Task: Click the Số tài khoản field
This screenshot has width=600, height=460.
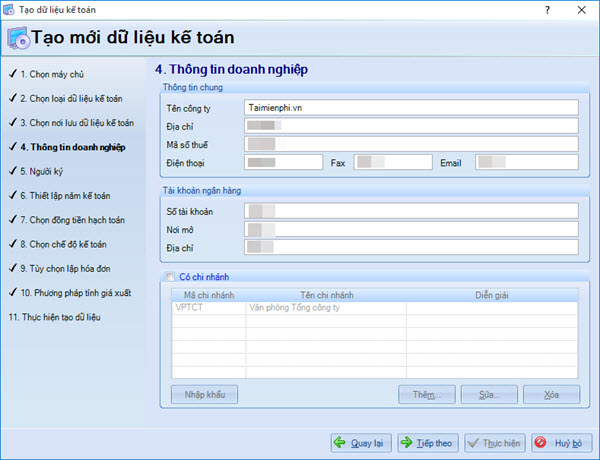Action: pyautogui.click(x=410, y=211)
